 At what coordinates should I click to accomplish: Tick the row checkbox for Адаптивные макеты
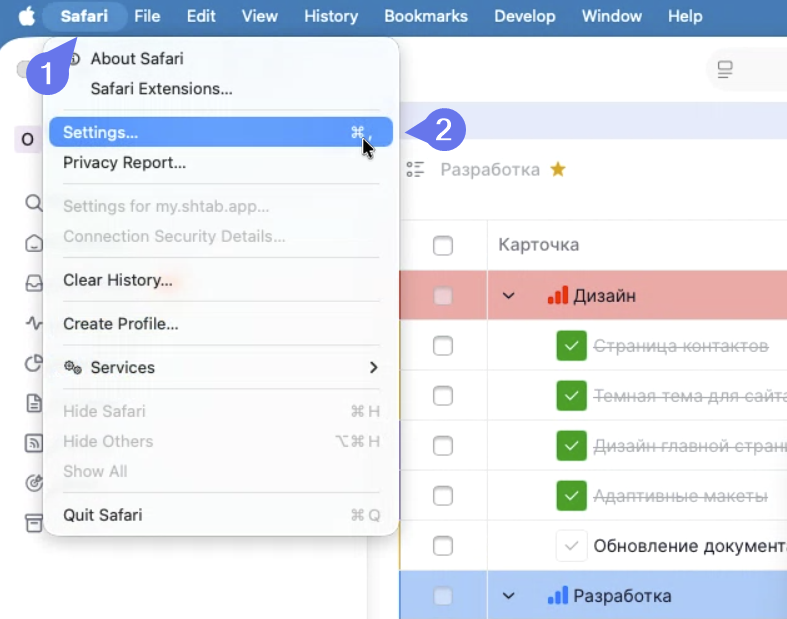click(x=443, y=495)
